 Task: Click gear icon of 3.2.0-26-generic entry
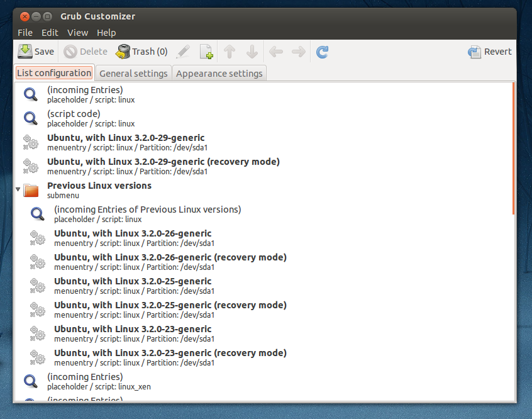pos(37,238)
